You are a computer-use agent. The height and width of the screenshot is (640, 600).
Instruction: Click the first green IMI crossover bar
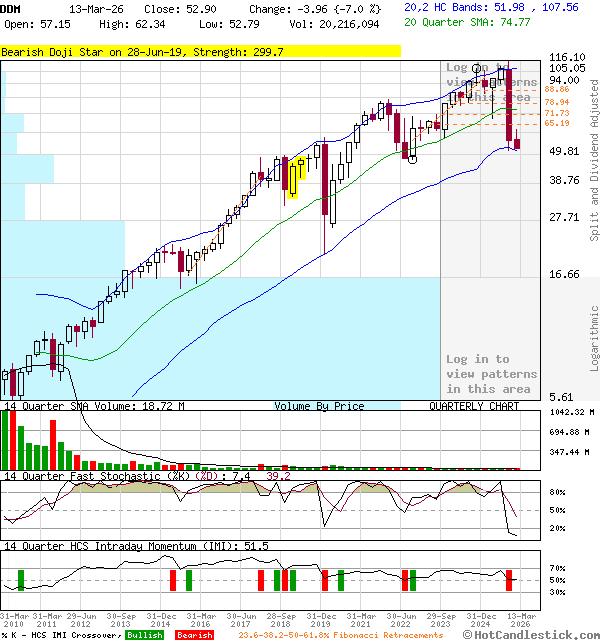point(19,580)
